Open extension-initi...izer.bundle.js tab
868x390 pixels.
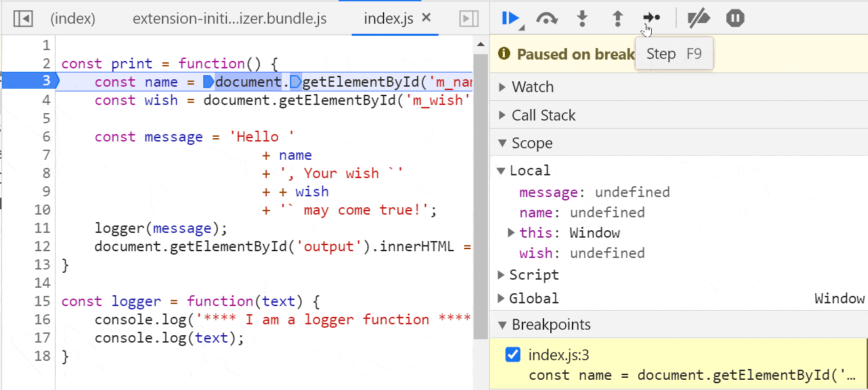[x=230, y=18]
